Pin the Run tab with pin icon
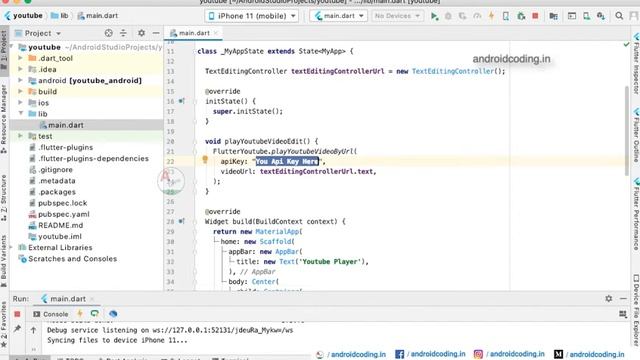Image resolution: width=640 pixels, height=360 pixels. point(17,329)
